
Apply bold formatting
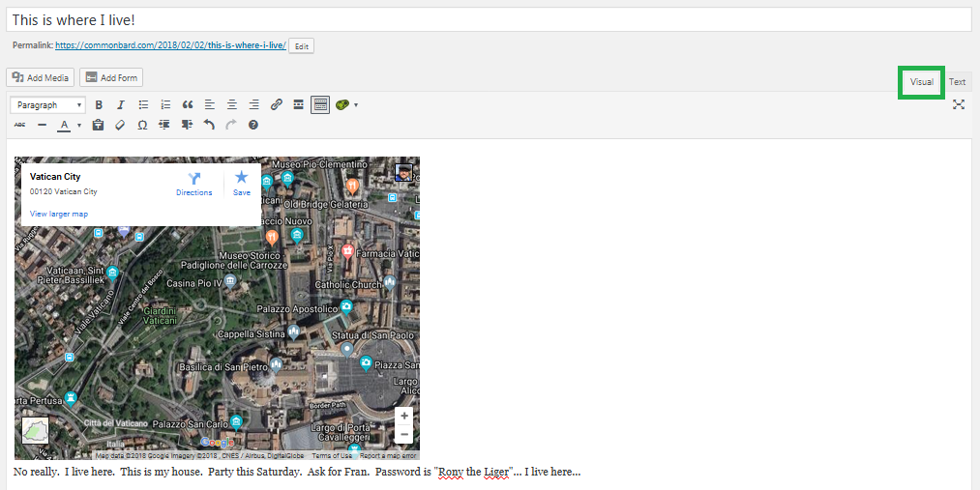click(x=99, y=105)
